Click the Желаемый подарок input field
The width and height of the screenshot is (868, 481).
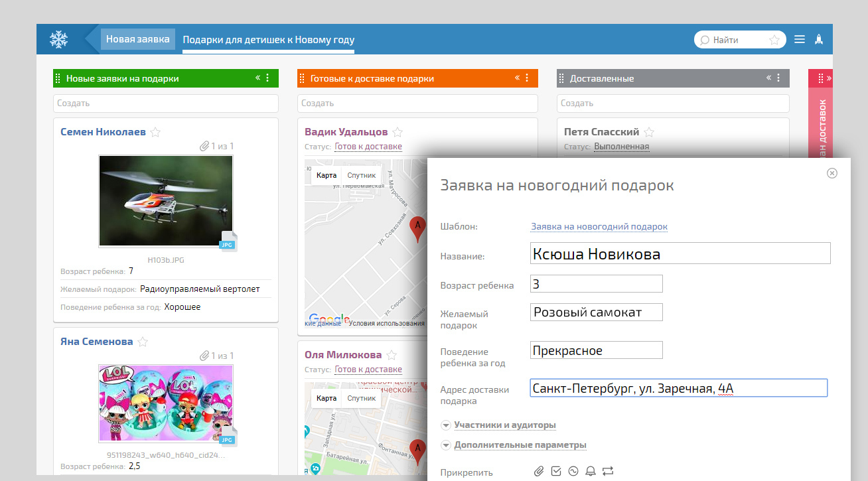point(596,312)
